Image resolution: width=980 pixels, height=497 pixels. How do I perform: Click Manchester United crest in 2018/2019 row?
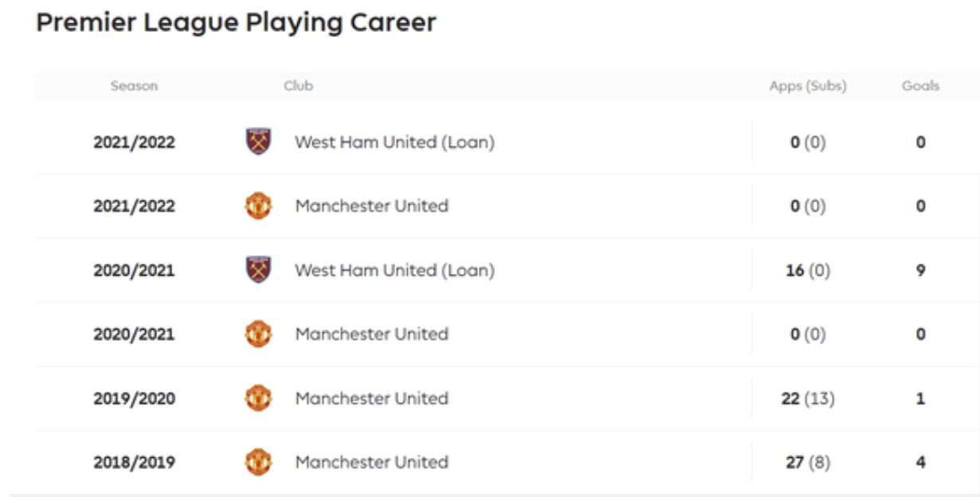[258, 462]
